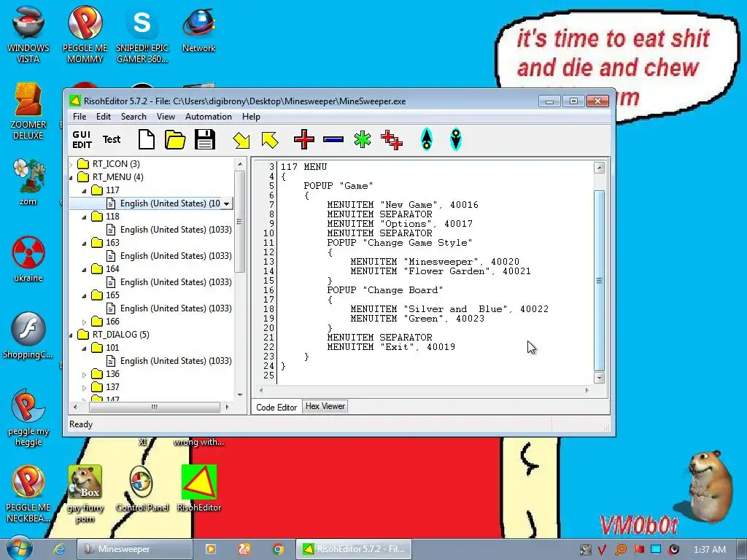747x560 pixels.
Task: Open a file with the yellow folder icon
Action: [x=175, y=139]
